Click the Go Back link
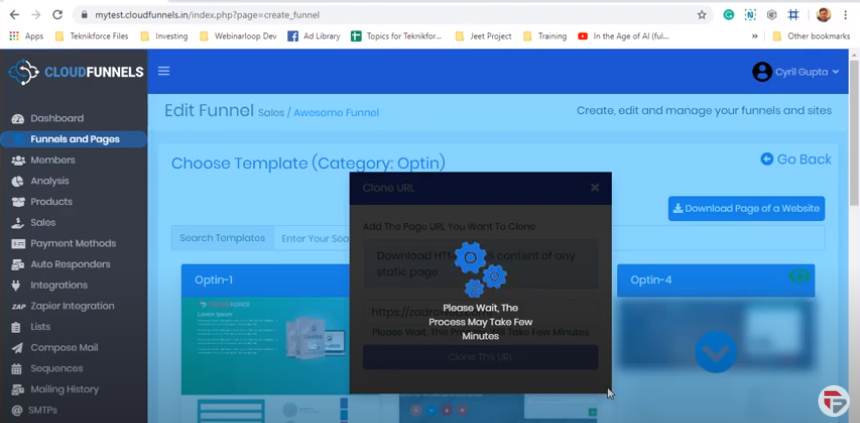The height and width of the screenshot is (423, 860). point(795,159)
